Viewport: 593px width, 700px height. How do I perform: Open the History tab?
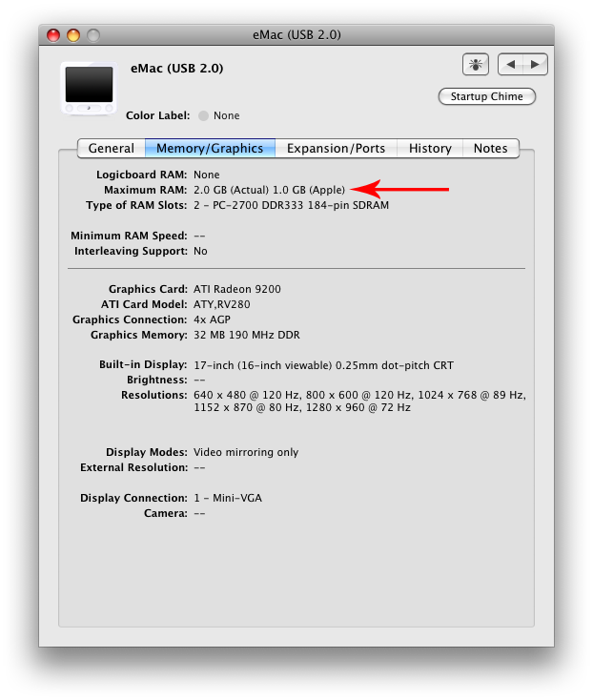coord(430,148)
